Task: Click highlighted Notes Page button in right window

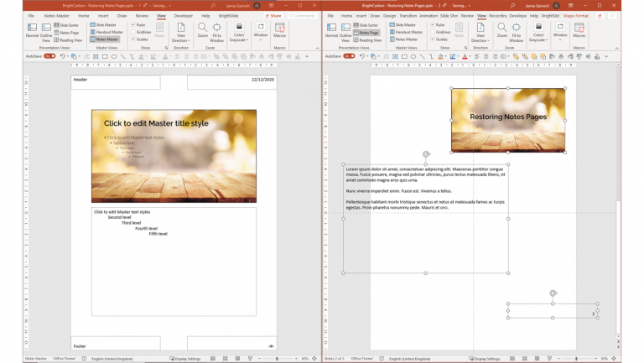Action: coord(366,33)
